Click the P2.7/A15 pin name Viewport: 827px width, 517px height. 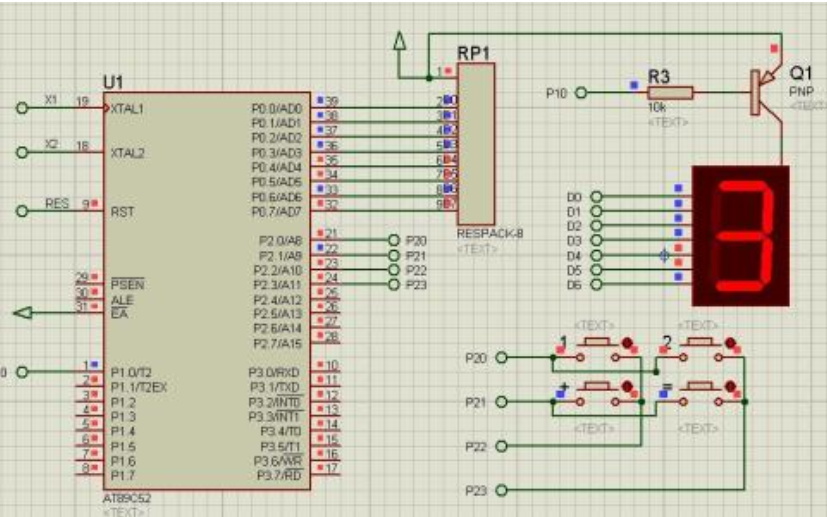tap(278, 344)
